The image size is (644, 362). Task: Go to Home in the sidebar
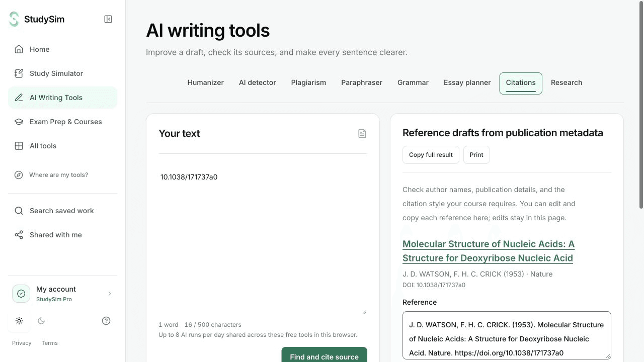[x=62, y=49]
